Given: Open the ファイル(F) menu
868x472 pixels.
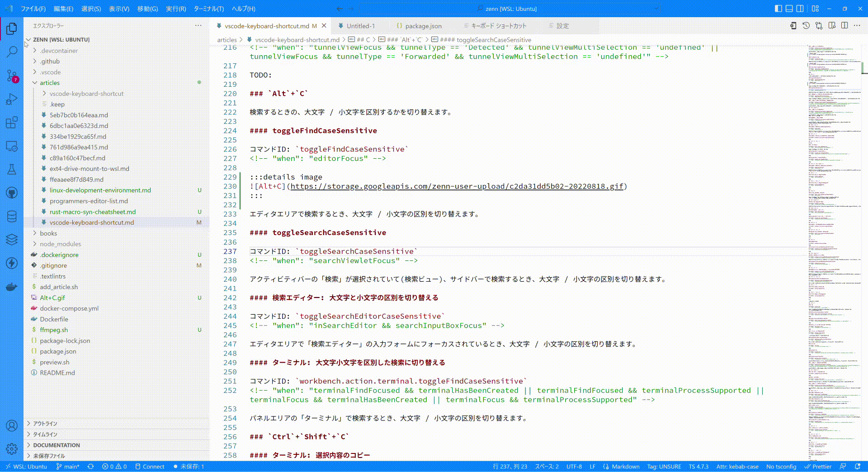Looking at the screenshot, I should [x=33, y=9].
